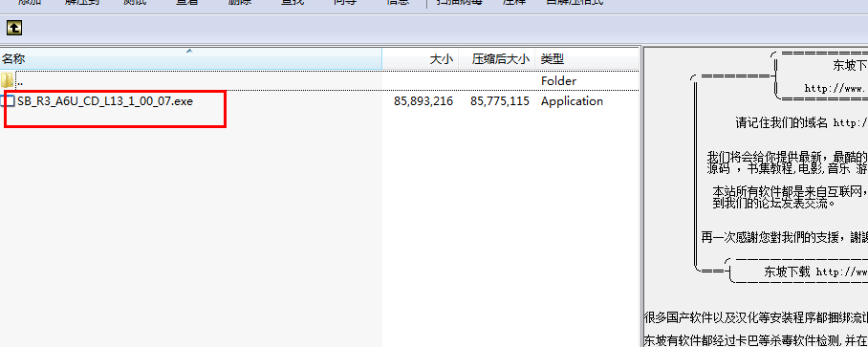The width and height of the screenshot is (868, 347).
Task: Click the Application type cell
Action: coord(572,101)
